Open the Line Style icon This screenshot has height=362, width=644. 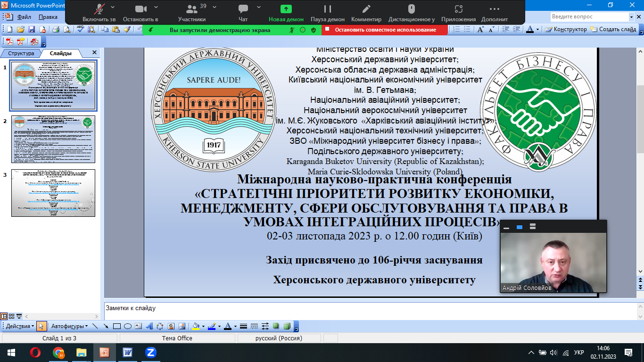[243, 326]
